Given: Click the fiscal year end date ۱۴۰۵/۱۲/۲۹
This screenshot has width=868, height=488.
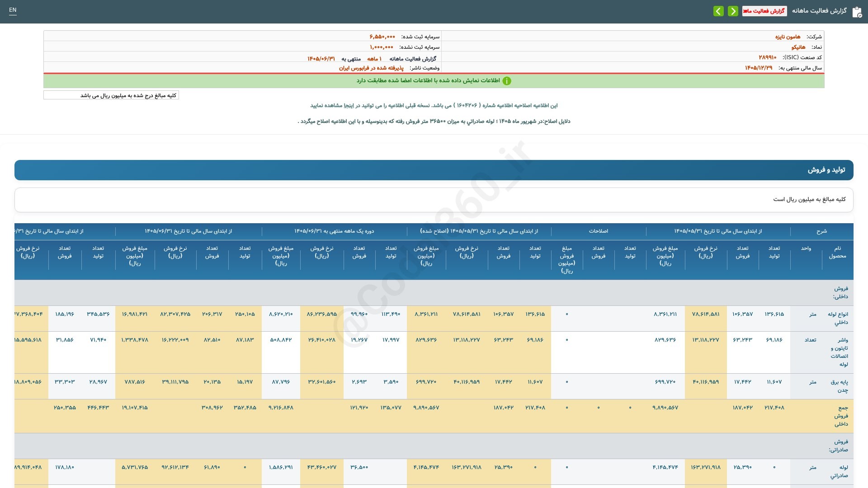Looking at the screenshot, I should (x=759, y=68).
